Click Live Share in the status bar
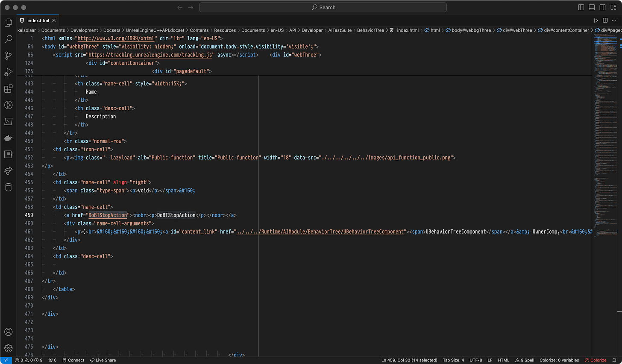This screenshot has height=364, width=622. click(x=103, y=360)
